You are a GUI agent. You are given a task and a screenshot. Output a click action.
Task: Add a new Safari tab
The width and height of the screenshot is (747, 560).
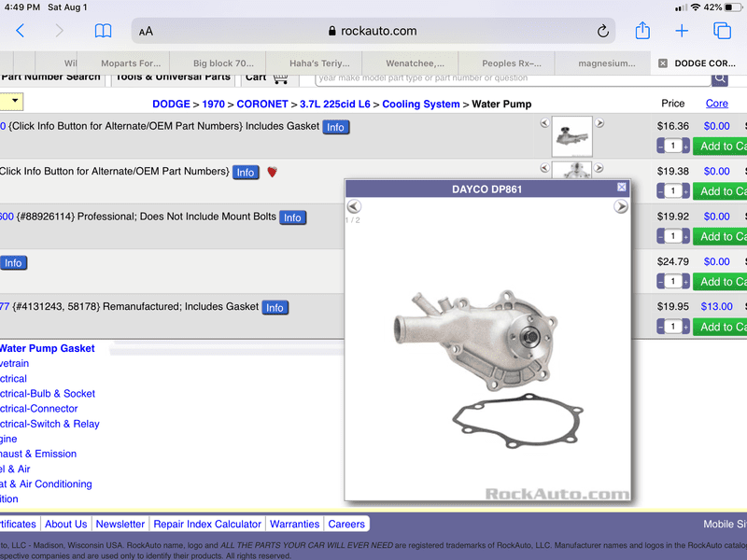coord(682,31)
